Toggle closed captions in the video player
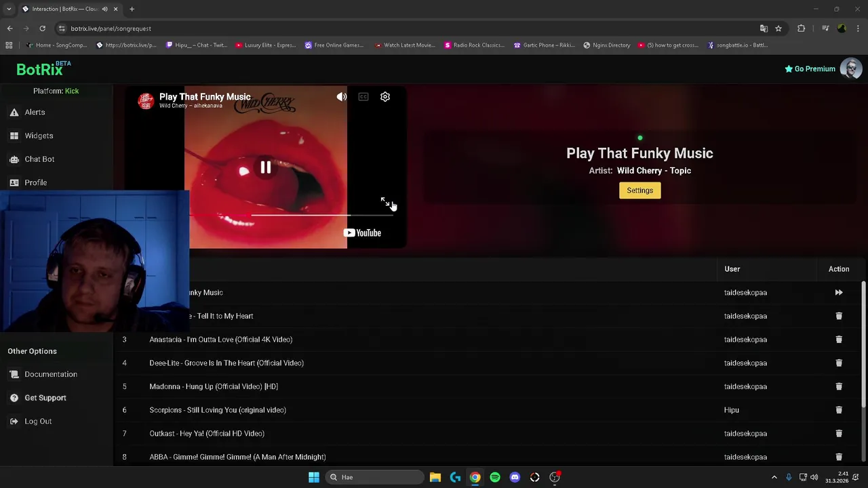Screen dimensions: 868x488 coord(363,97)
